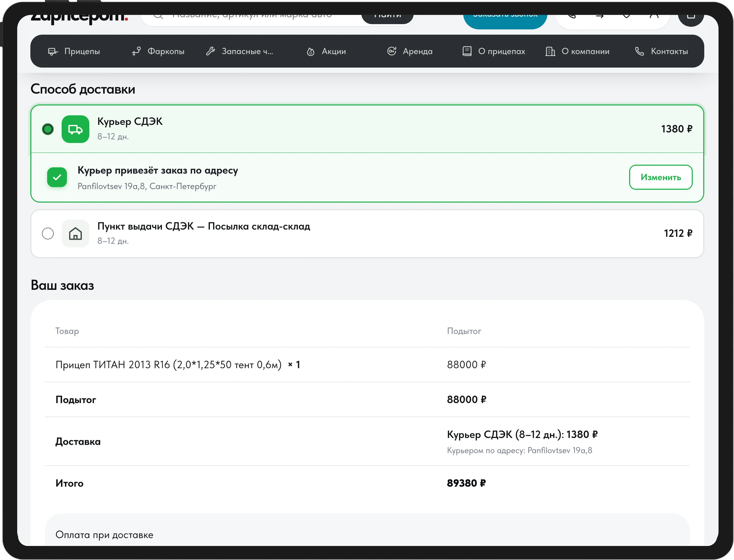The height and width of the screenshot is (560, 734).
Task: Click the 1212 ₽ pickup point price
Action: coord(678,233)
